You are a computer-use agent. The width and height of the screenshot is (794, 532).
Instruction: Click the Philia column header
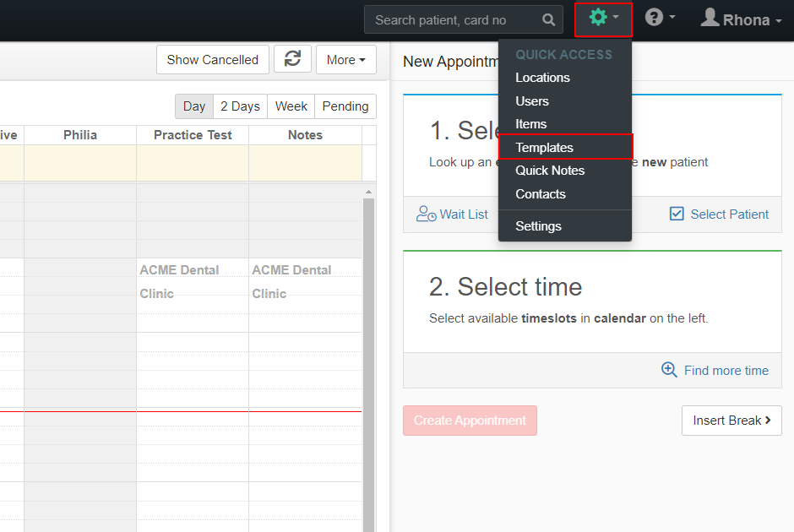click(x=80, y=135)
